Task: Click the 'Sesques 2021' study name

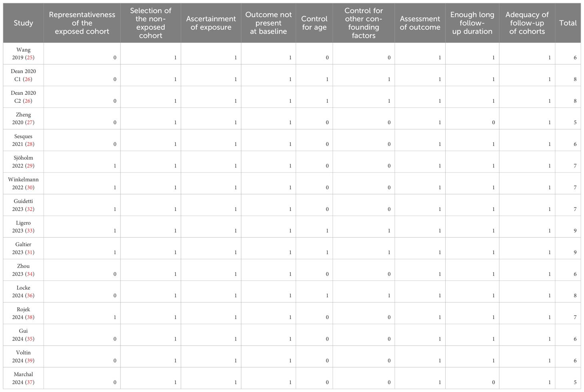Action: (23, 140)
